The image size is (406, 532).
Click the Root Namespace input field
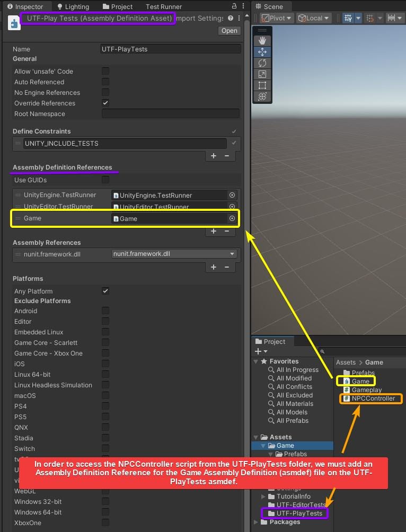click(171, 113)
